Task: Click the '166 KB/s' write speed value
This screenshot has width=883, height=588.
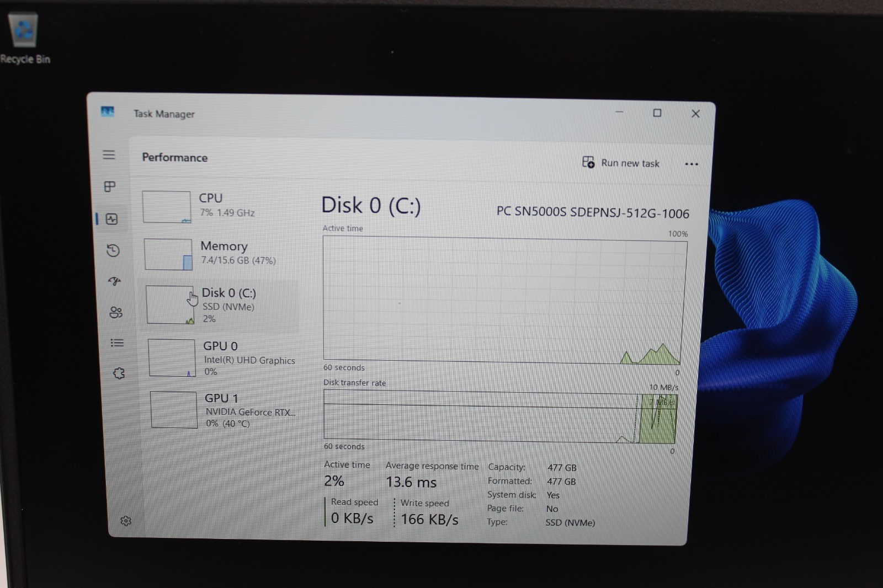Action: (x=429, y=520)
